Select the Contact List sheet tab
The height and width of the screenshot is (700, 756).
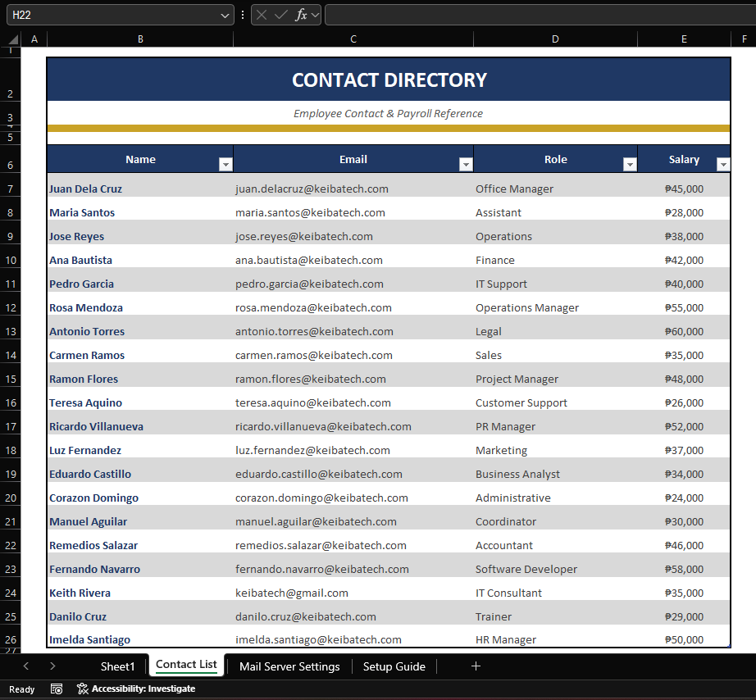(186, 665)
